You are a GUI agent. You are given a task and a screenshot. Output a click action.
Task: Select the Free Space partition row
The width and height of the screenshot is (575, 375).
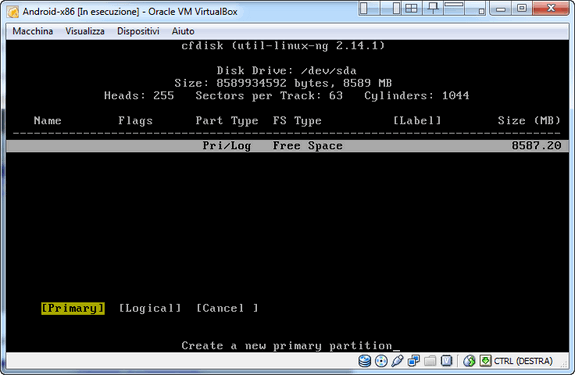288,146
